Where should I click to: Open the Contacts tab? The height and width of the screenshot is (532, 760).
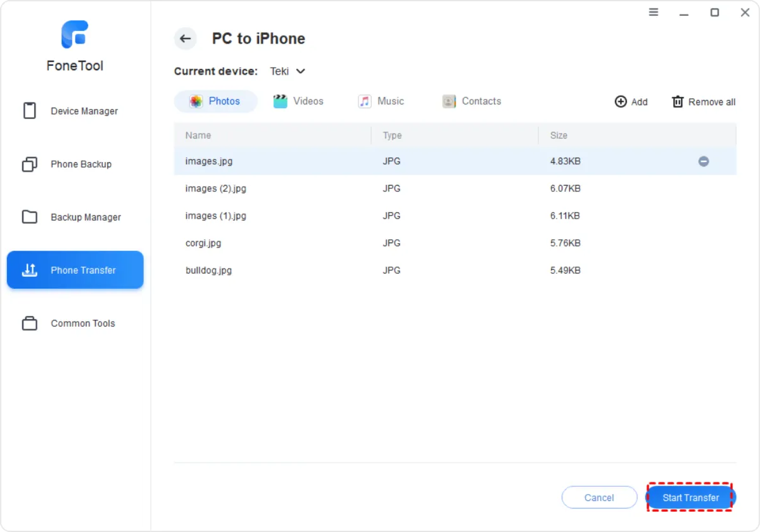click(472, 101)
